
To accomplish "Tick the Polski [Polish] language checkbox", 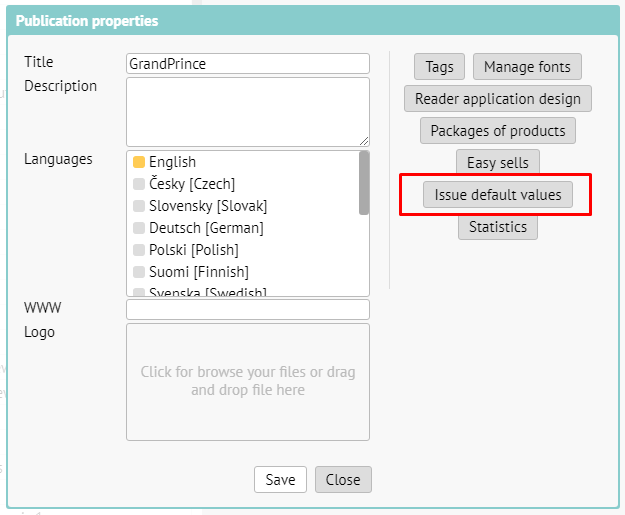I will pyautogui.click(x=139, y=250).
